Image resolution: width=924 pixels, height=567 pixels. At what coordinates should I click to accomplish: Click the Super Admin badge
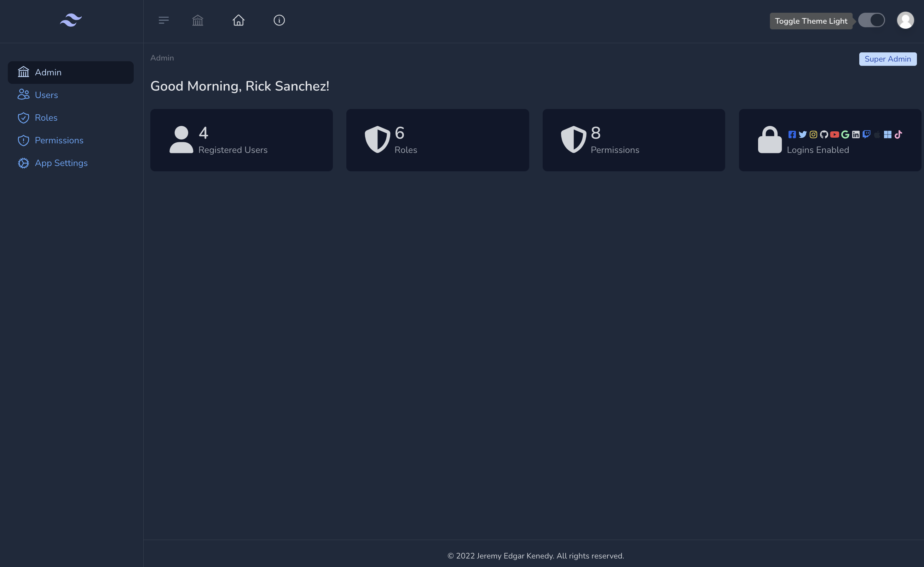pyautogui.click(x=888, y=59)
